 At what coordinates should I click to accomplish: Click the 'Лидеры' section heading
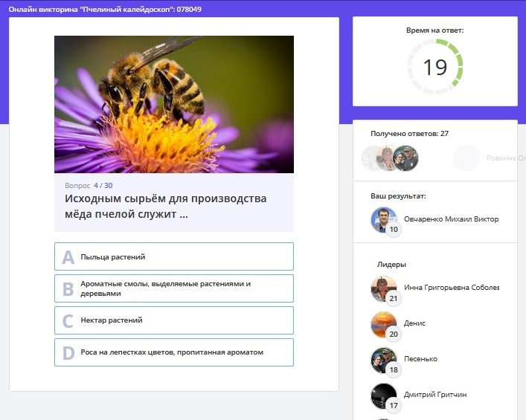[391, 264]
